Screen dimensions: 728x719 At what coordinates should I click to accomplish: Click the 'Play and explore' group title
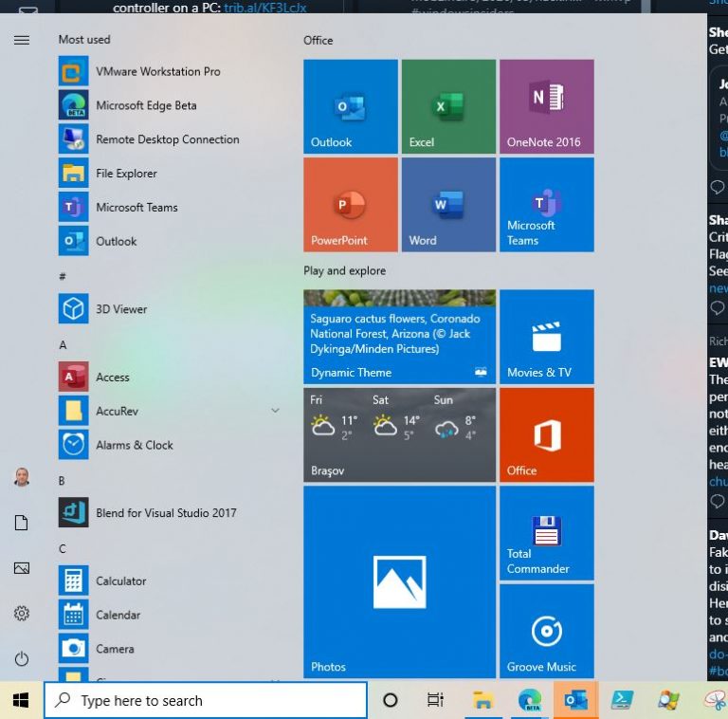click(x=344, y=270)
